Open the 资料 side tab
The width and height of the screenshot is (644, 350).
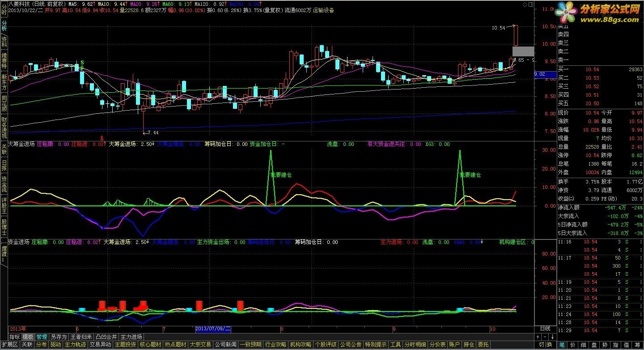tap(4, 41)
